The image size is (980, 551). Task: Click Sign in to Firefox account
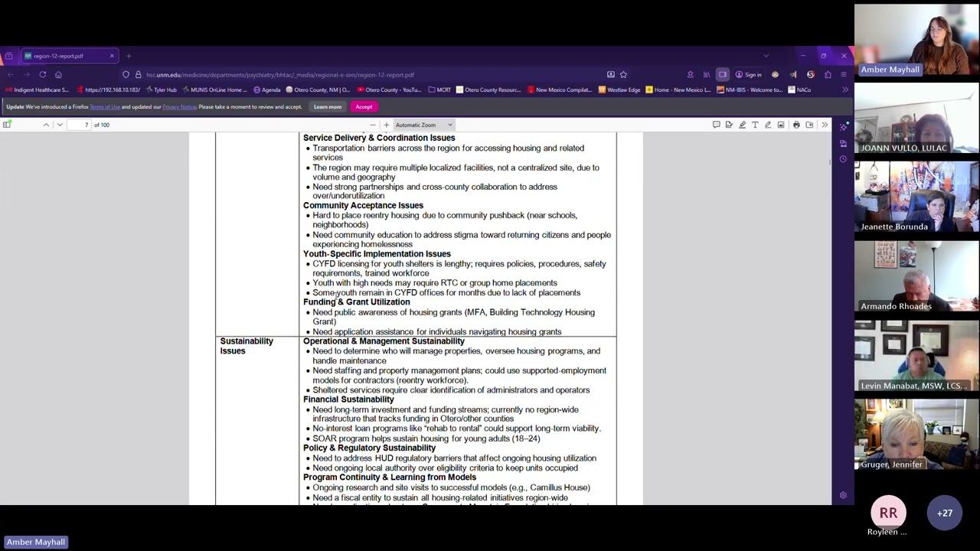click(748, 75)
